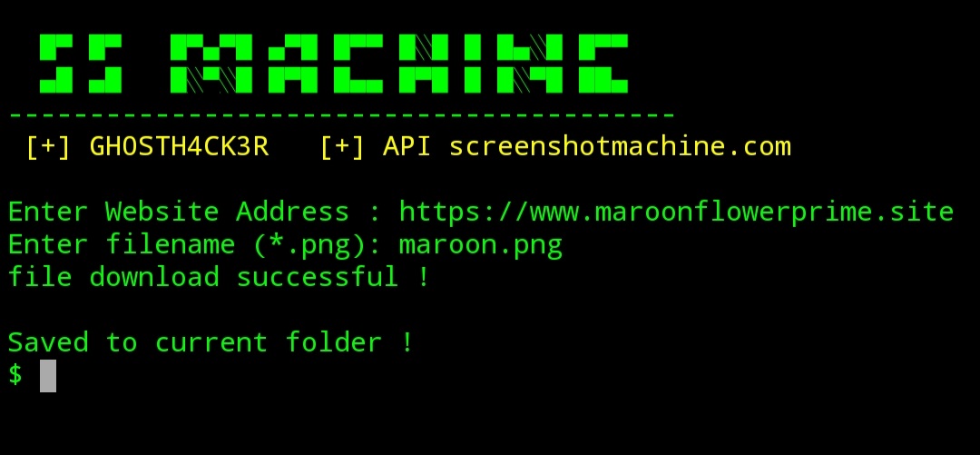Click the $ shell prompt symbol

pyautogui.click(x=15, y=374)
